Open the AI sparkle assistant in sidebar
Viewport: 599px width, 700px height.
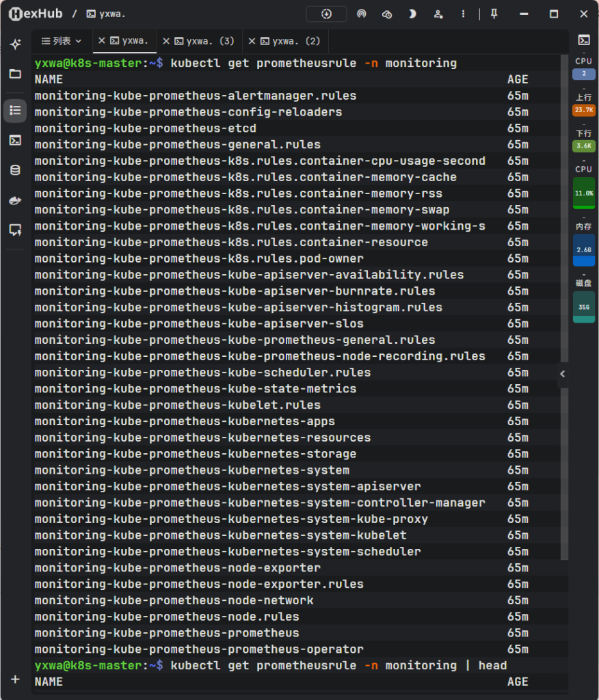[16, 44]
